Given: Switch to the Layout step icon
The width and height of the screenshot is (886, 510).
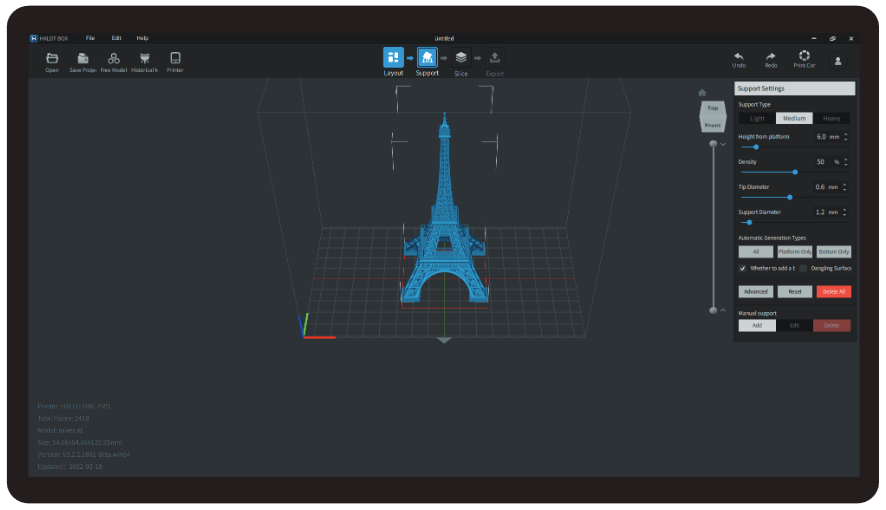Looking at the screenshot, I should [393, 58].
